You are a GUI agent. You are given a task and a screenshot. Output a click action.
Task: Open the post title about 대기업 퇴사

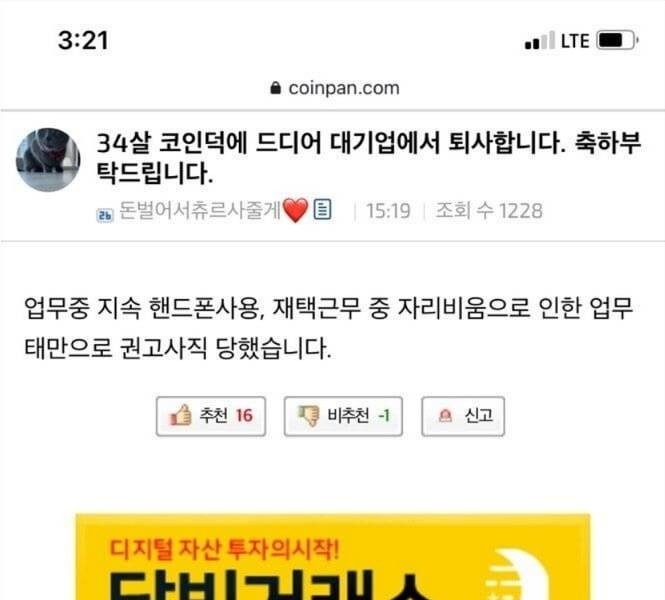[x=368, y=158]
